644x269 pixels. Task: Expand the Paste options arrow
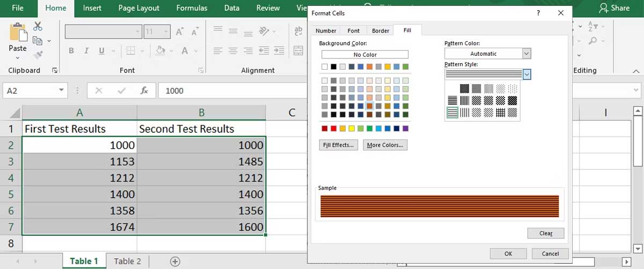[18, 57]
